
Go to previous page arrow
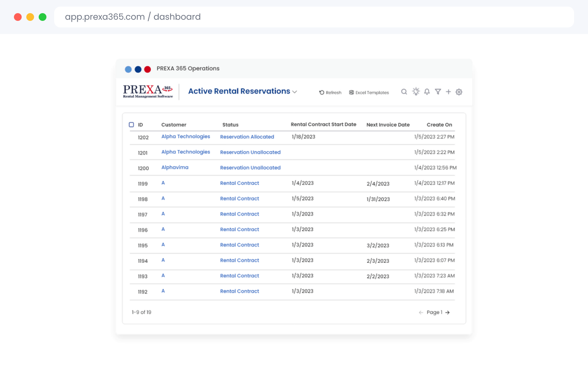click(421, 313)
